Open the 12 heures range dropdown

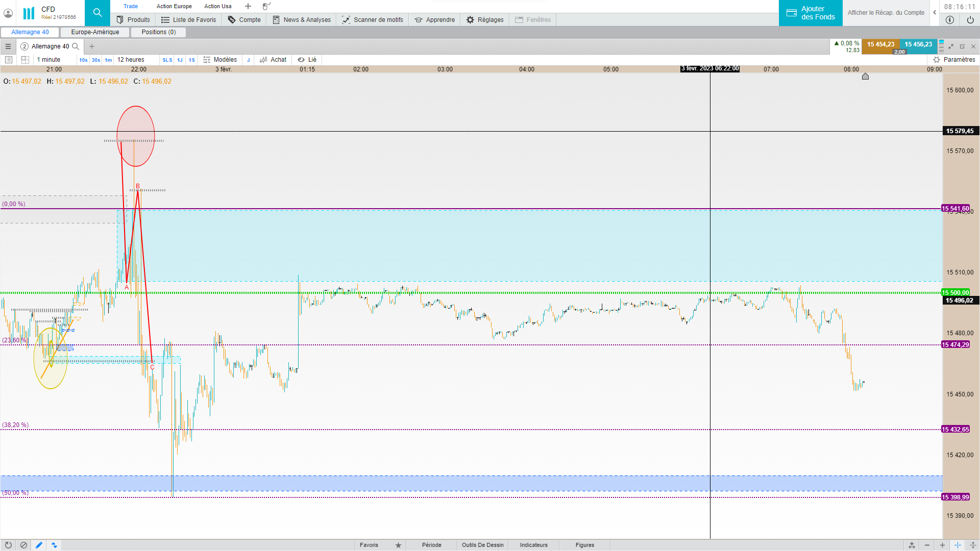131,60
